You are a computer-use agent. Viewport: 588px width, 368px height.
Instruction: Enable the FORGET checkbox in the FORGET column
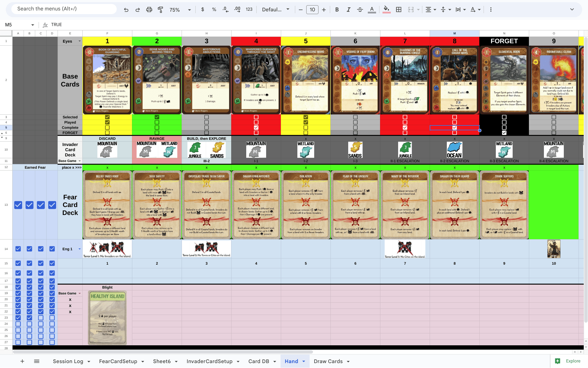tap(504, 133)
